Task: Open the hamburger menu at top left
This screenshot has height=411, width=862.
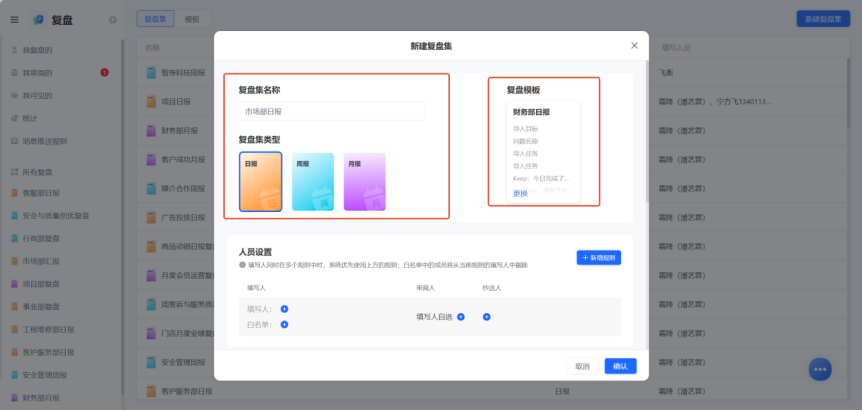Action: coord(14,20)
